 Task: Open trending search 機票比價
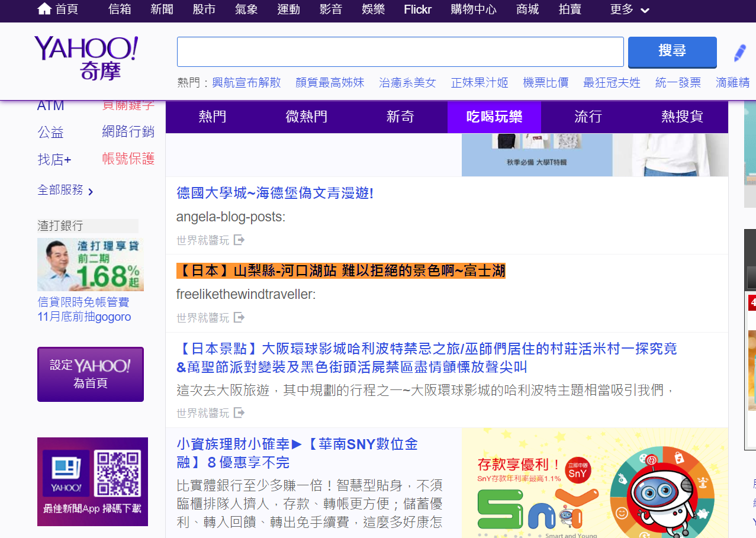[x=546, y=83]
